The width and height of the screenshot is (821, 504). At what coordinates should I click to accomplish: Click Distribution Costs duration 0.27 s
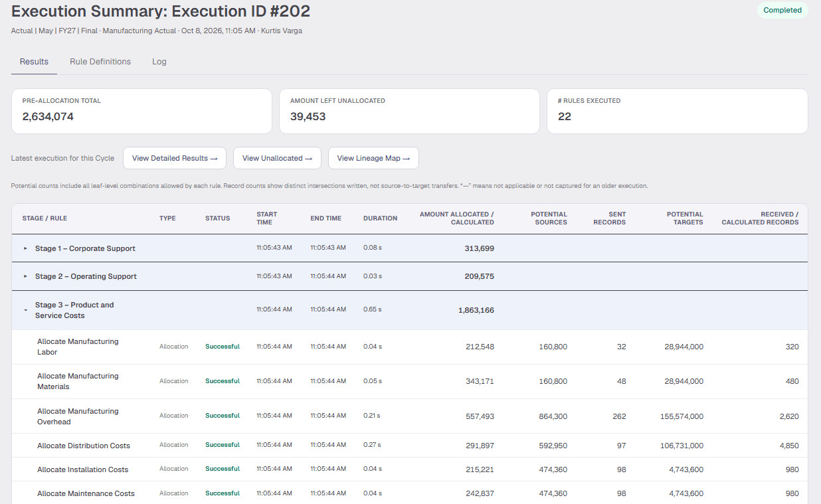click(373, 445)
